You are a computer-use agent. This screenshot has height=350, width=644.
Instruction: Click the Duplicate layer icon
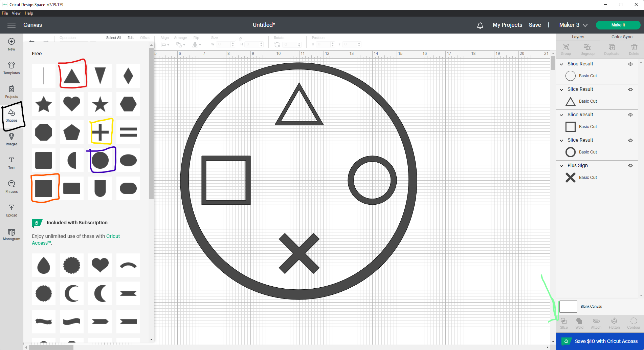(612, 49)
